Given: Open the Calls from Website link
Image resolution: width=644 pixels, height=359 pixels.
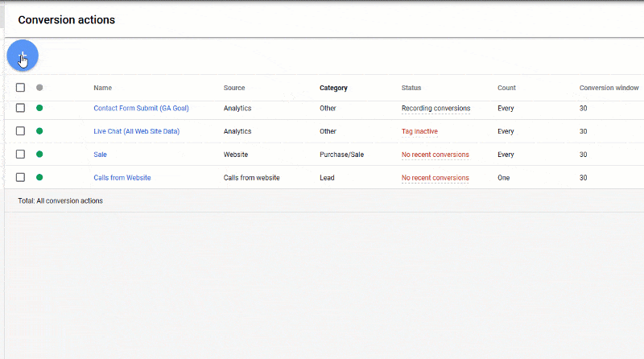Looking at the screenshot, I should (122, 178).
